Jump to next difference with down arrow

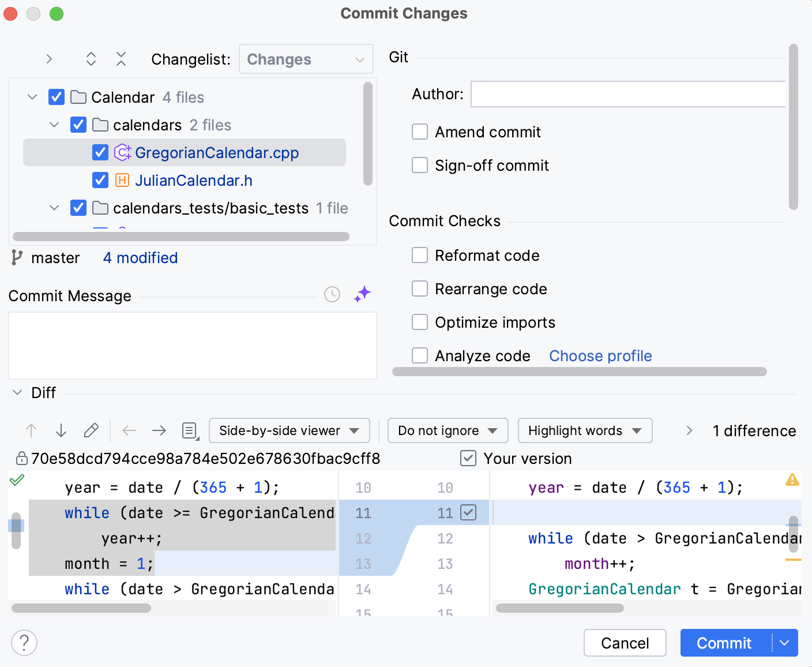[61, 430]
